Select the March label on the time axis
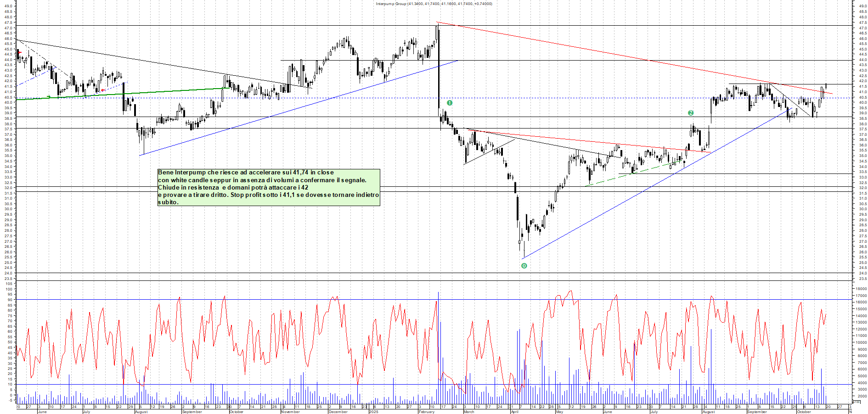Screen dimensions: 868x414 469,412
